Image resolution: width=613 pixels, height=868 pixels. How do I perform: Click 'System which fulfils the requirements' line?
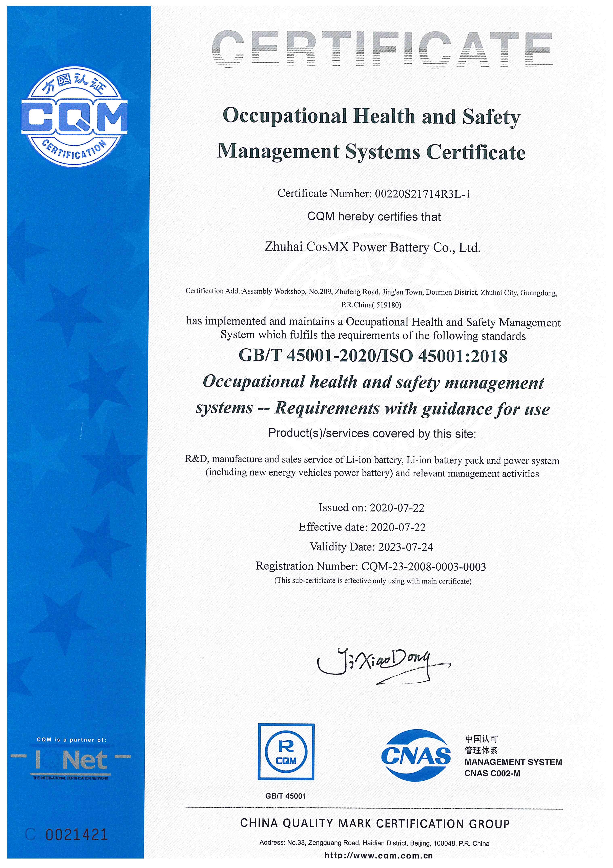click(x=373, y=335)
